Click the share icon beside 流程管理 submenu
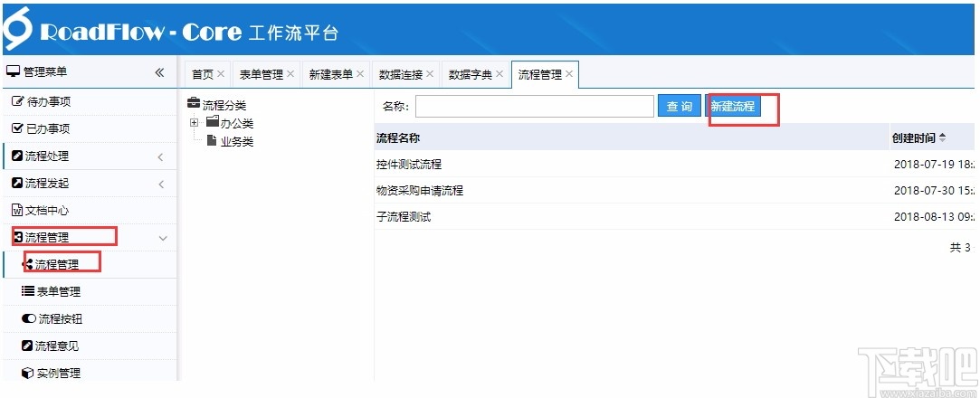Viewport: 980px width, 398px height. pyautogui.click(x=28, y=264)
